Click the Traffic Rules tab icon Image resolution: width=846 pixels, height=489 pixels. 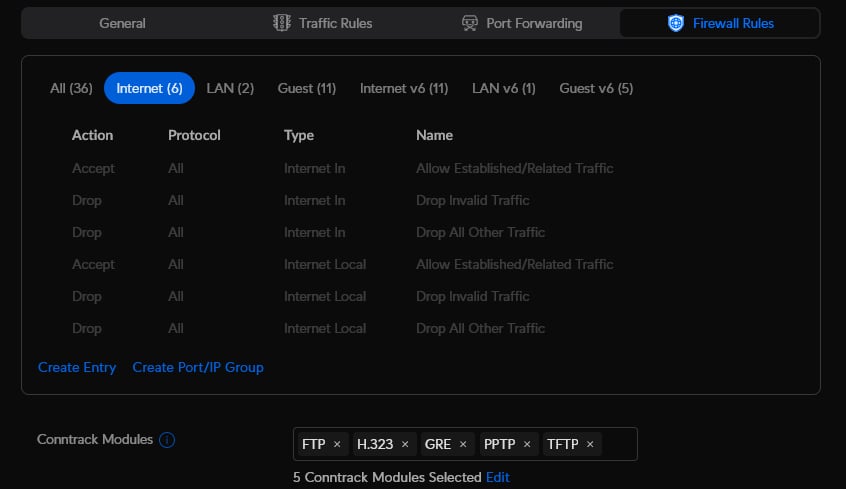[282, 23]
